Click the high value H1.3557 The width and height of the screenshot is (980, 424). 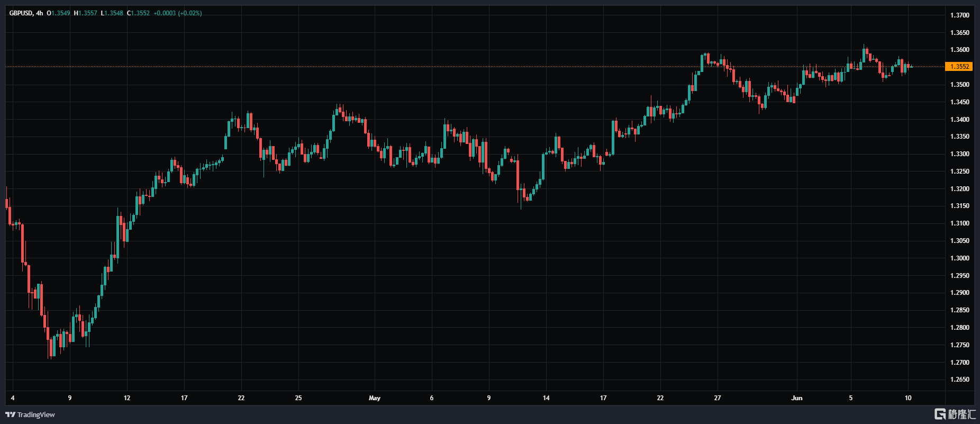[x=85, y=13]
